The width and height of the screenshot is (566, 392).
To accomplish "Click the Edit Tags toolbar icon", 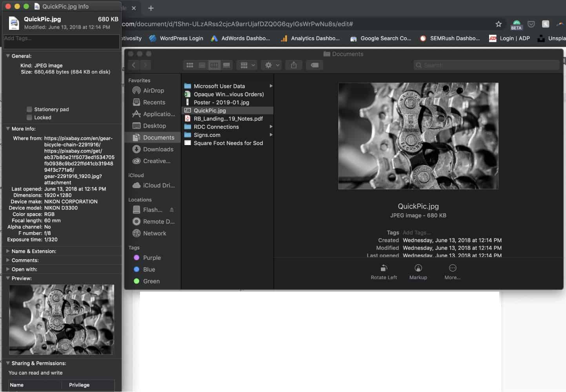I will coord(314,65).
